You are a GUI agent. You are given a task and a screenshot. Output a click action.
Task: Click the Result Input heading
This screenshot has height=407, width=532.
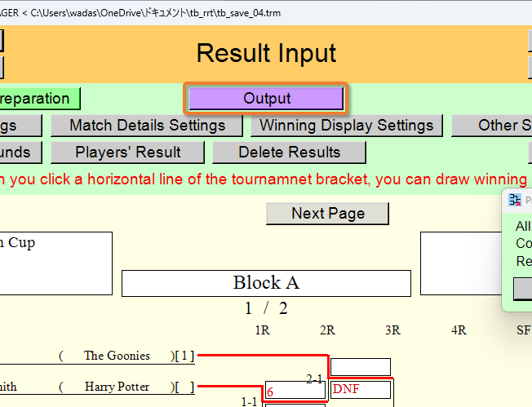pos(266,53)
